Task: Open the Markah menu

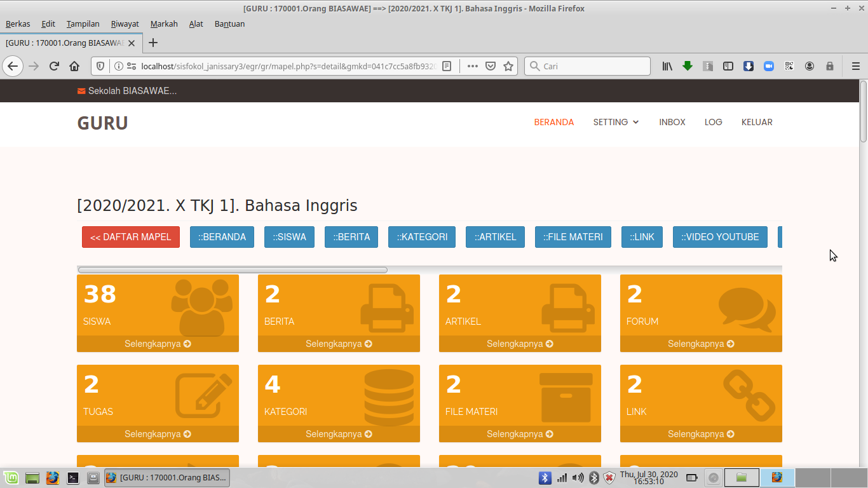Action: click(164, 24)
